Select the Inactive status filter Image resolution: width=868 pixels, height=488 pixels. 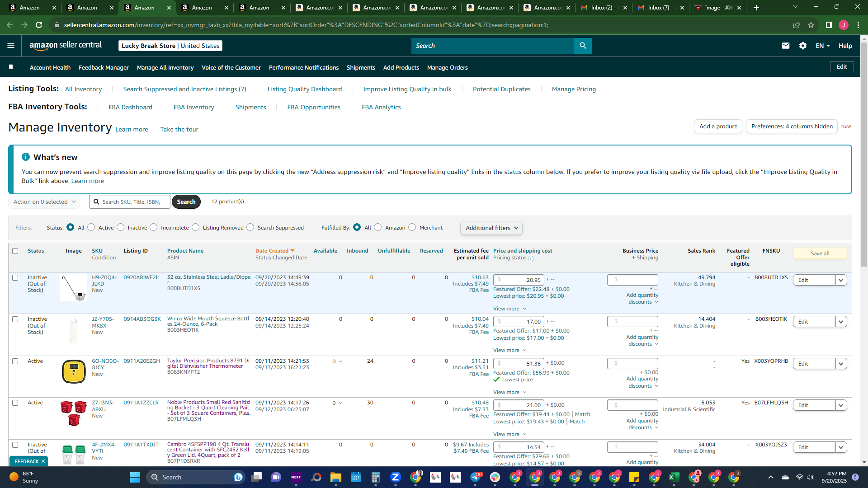121,227
